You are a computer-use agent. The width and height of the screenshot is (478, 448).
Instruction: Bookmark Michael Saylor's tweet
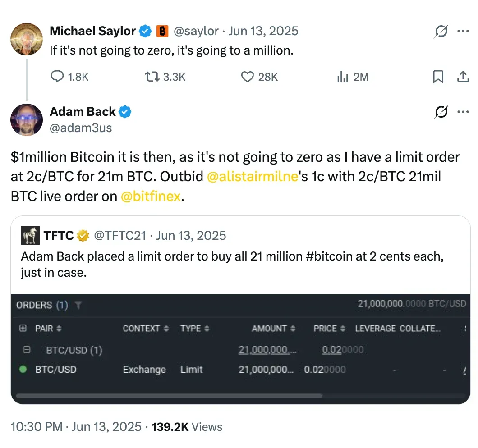coord(437,77)
